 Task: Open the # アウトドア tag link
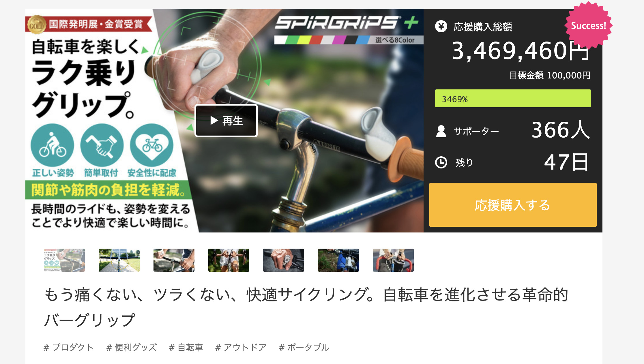tap(241, 347)
